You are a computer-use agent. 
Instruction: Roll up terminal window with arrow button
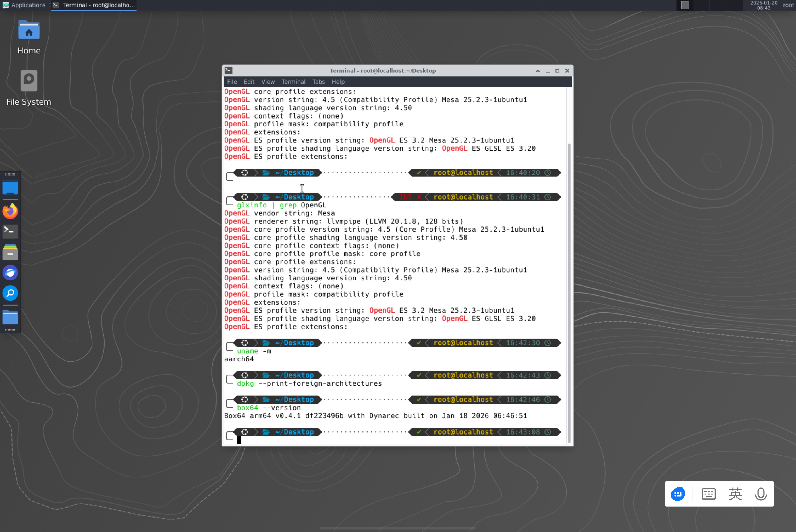pos(538,70)
